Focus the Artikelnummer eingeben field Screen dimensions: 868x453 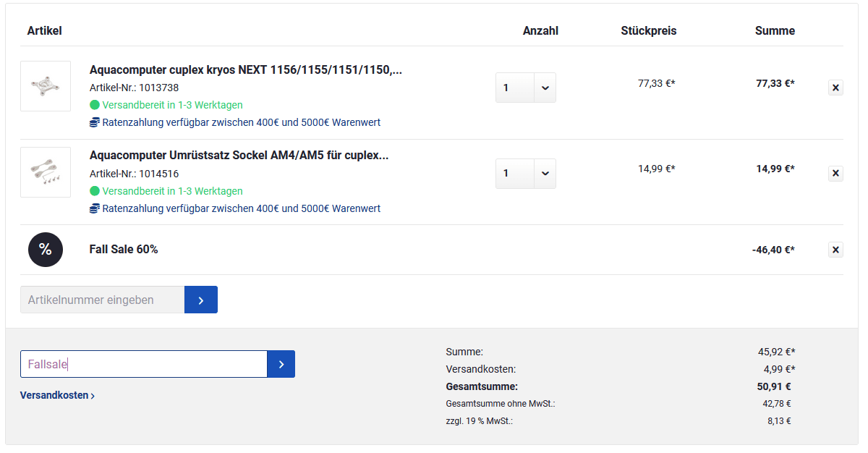(x=102, y=300)
